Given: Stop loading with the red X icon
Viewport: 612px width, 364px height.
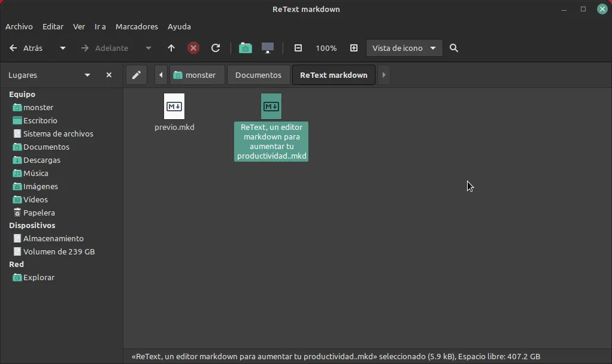Looking at the screenshot, I should tap(193, 48).
